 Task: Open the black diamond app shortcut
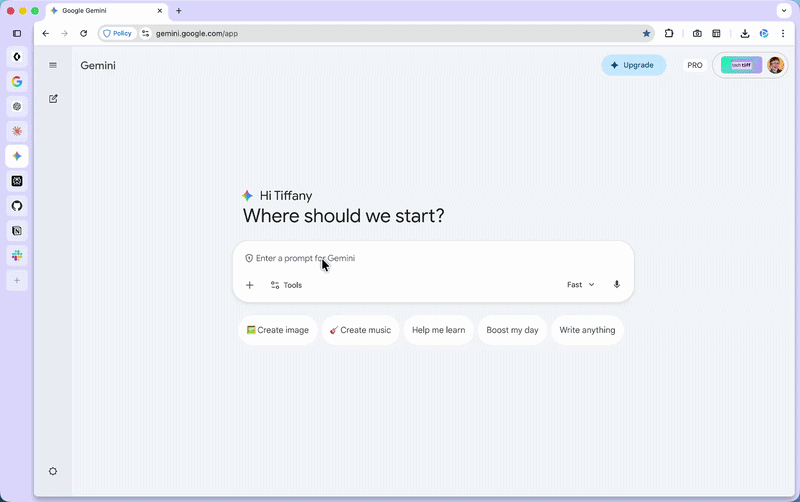pyautogui.click(x=17, y=57)
